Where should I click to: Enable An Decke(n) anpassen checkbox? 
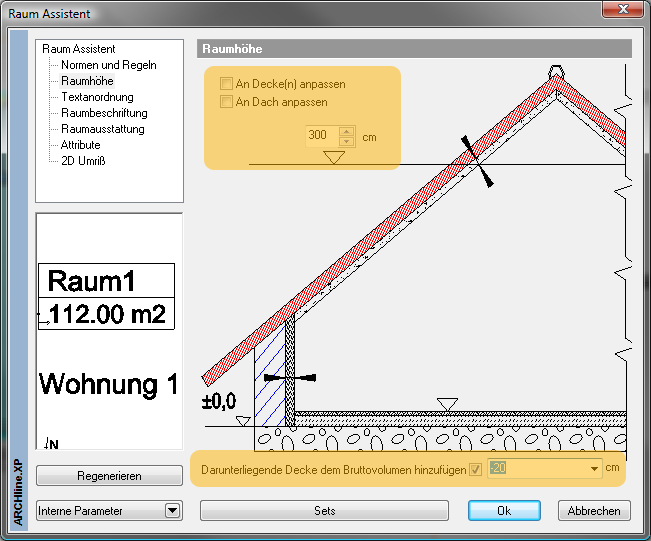(226, 83)
